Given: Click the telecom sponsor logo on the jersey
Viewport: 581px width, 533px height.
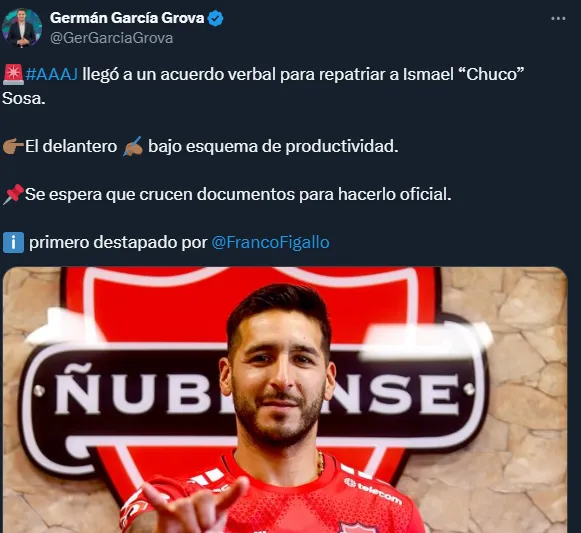Looking at the screenshot, I should pos(373,491).
